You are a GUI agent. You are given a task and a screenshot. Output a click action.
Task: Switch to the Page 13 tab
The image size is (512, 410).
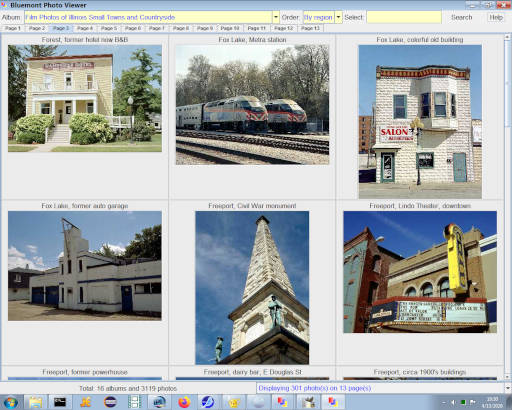click(310, 28)
